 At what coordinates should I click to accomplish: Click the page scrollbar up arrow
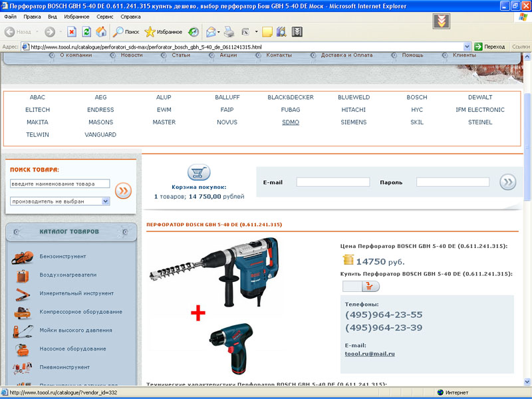[527, 56]
